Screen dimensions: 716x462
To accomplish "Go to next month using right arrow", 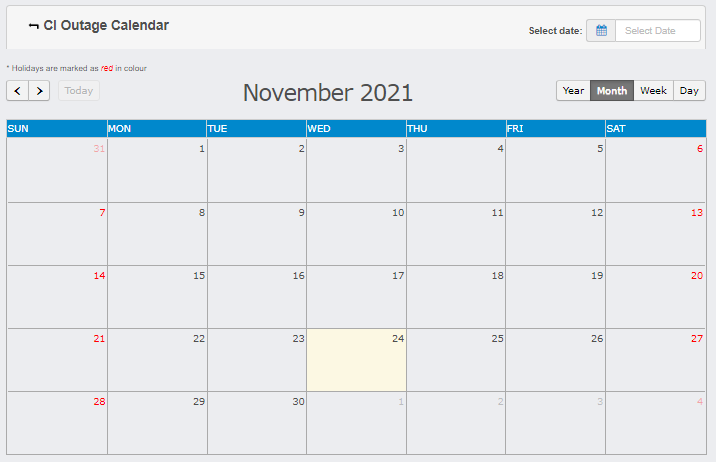I will point(39,91).
